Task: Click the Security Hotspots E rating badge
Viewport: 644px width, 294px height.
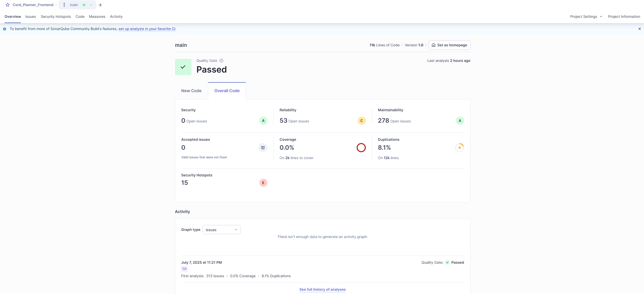Action: pyautogui.click(x=263, y=183)
